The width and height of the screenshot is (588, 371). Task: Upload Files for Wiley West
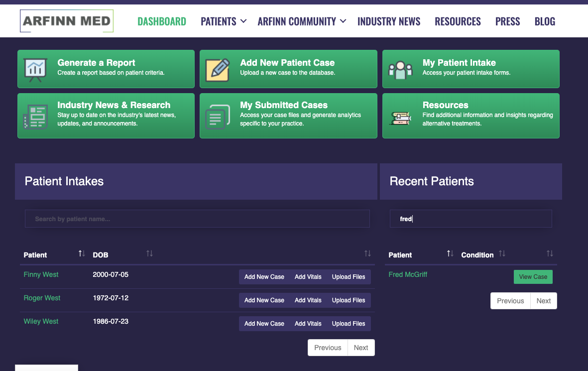(349, 324)
